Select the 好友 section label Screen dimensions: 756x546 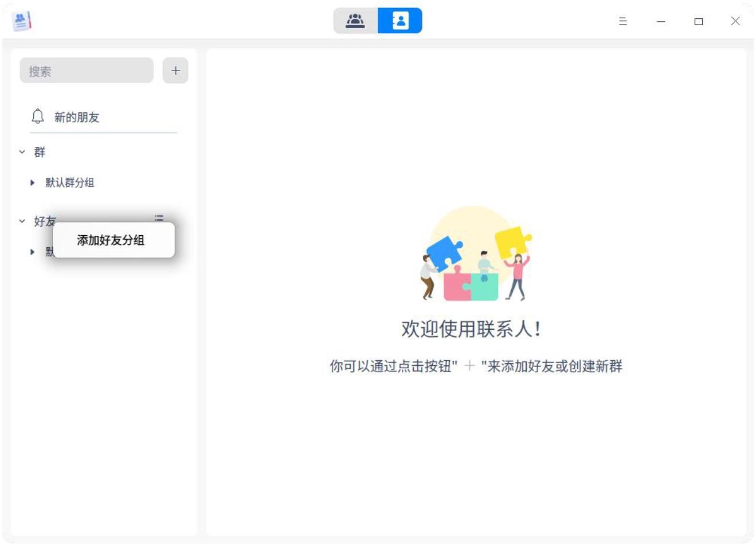coord(45,221)
